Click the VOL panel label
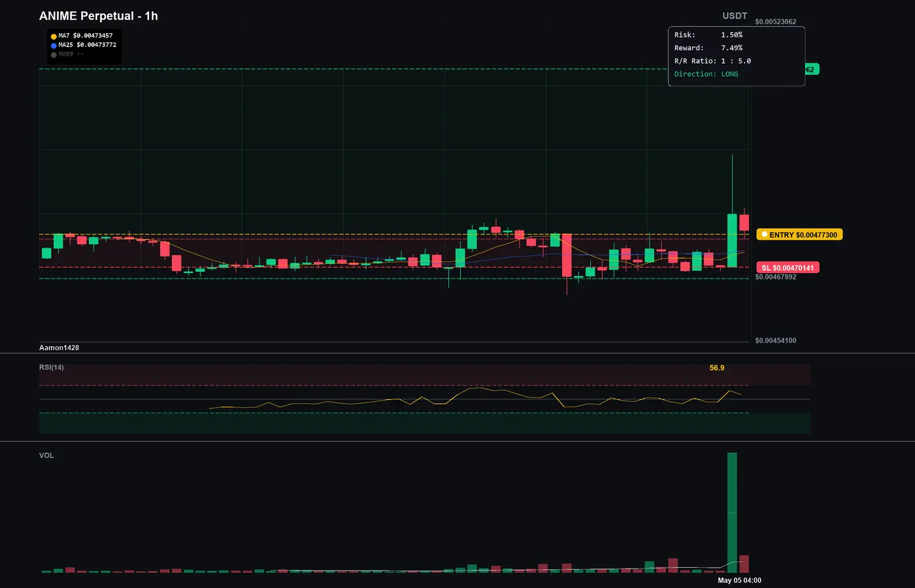 [x=46, y=455]
